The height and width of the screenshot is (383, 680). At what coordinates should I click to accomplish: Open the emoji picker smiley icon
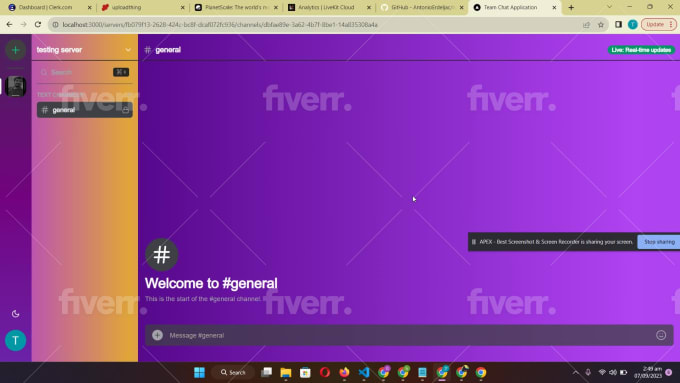click(661, 335)
